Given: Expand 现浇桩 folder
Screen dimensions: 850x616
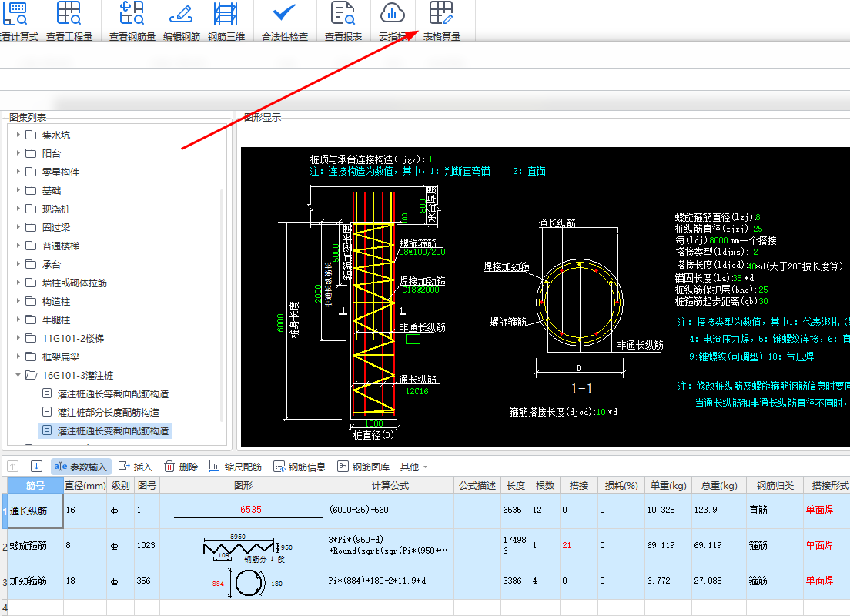Looking at the screenshot, I should coord(18,209).
